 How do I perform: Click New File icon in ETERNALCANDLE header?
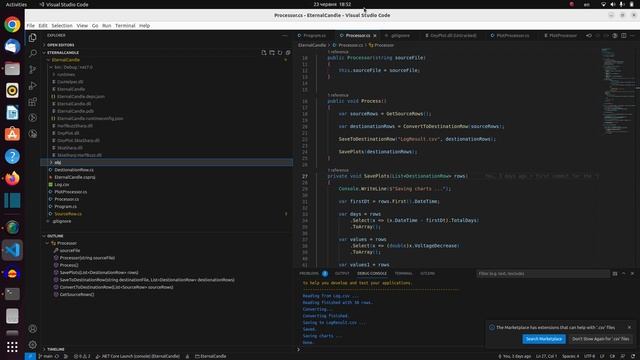point(264,53)
